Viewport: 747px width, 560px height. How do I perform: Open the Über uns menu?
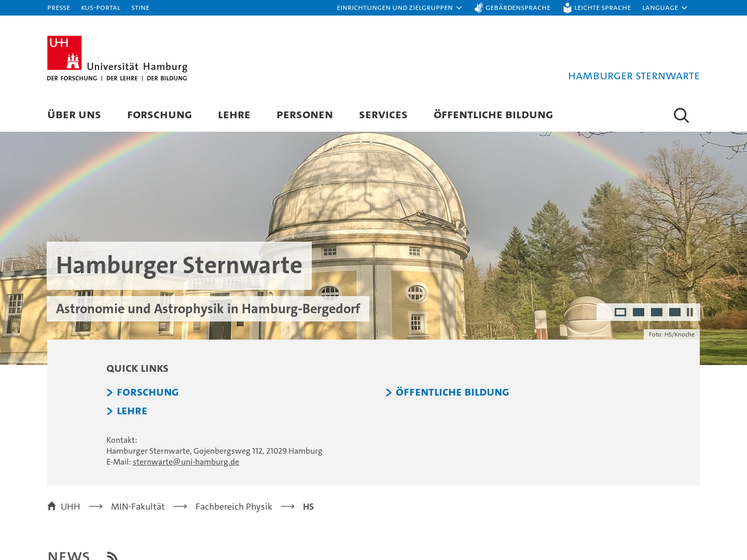click(74, 115)
